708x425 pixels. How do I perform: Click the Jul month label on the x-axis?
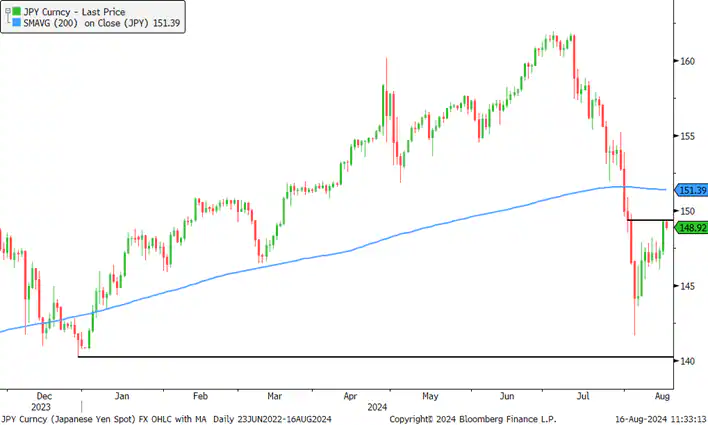583,396
